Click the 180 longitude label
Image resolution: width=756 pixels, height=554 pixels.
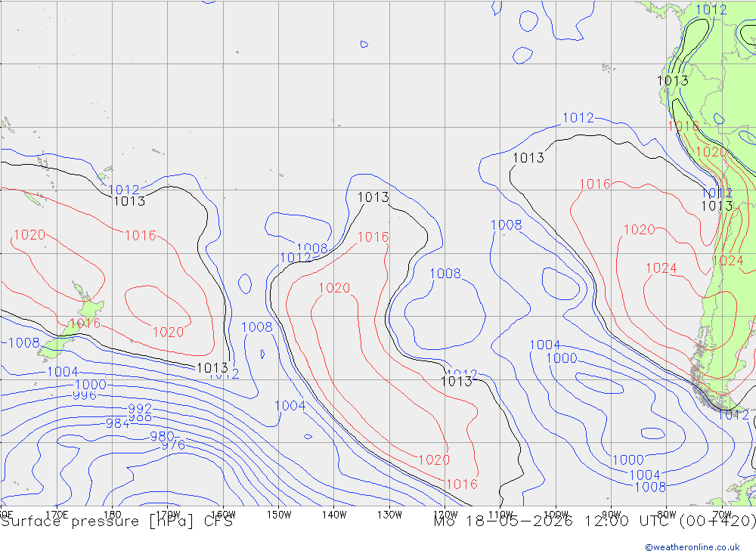(113, 515)
